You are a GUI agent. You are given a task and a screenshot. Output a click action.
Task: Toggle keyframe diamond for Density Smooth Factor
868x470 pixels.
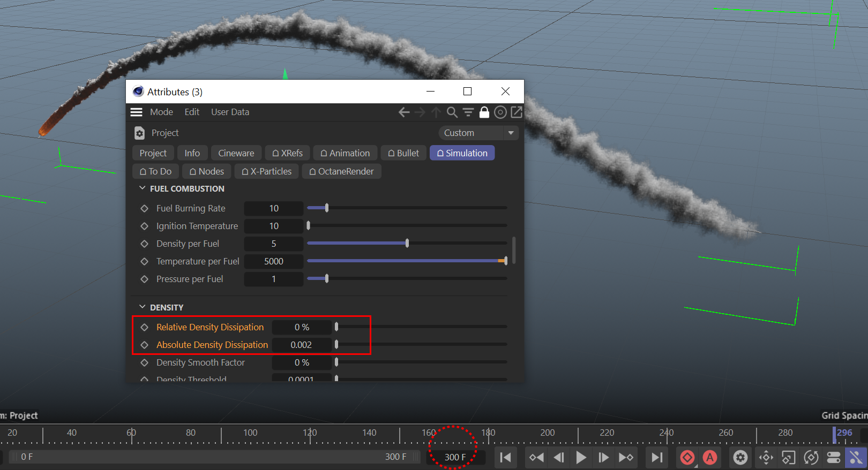tap(144, 362)
